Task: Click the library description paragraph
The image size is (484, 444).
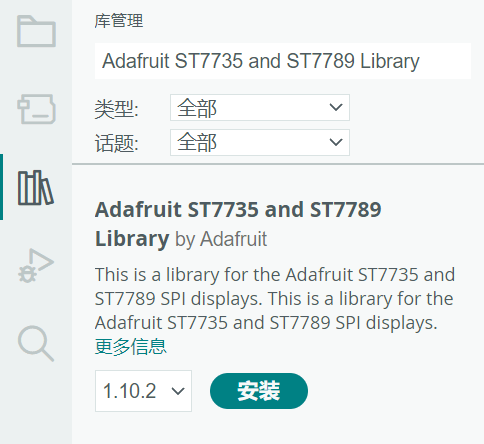Action: (275, 298)
